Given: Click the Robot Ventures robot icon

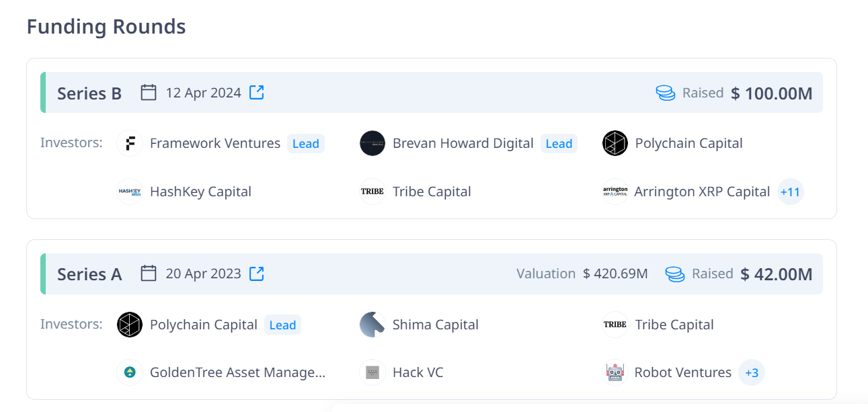Looking at the screenshot, I should (615, 372).
